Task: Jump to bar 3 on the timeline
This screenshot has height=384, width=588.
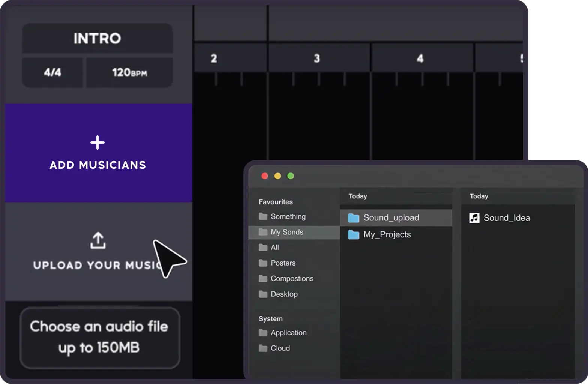Action: point(317,58)
